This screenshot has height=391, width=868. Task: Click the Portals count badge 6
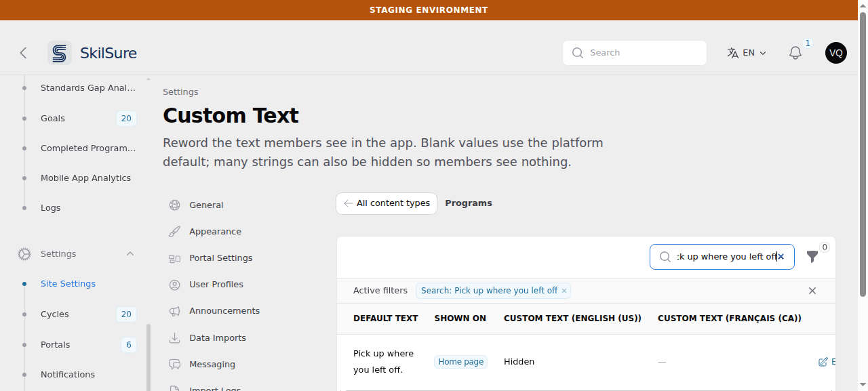pyautogui.click(x=129, y=345)
